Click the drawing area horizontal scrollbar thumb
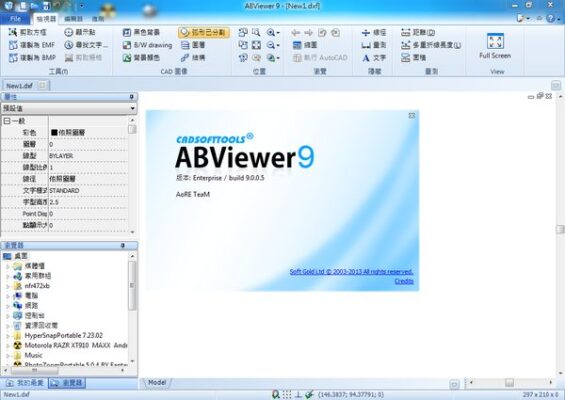The width and height of the screenshot is (565, 400). pyautogui.click(x=510, y=382)
